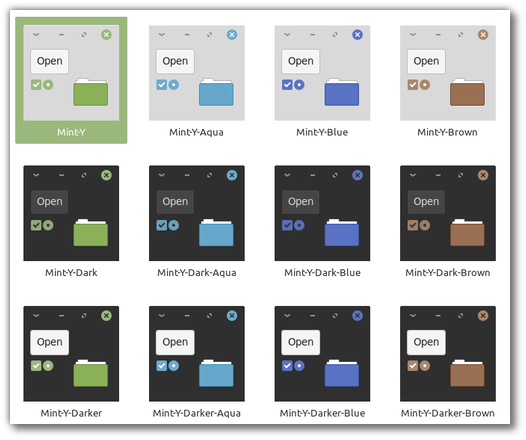
Task: Click the green folder icon in Mint-Y preview
Action: point(91,92)
